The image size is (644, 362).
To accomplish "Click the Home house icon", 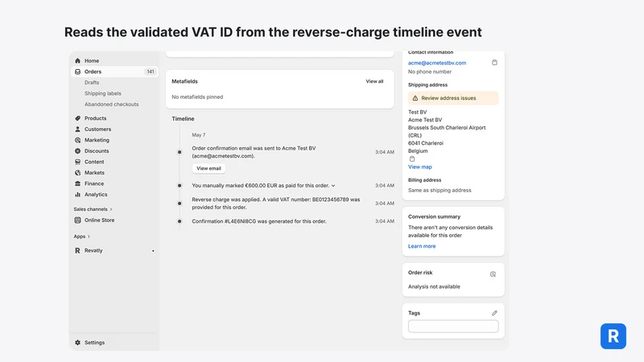I will click(77, 61).
